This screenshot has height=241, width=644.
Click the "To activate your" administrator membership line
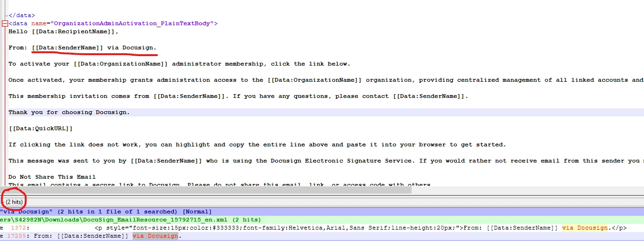[x=180, y=64]
